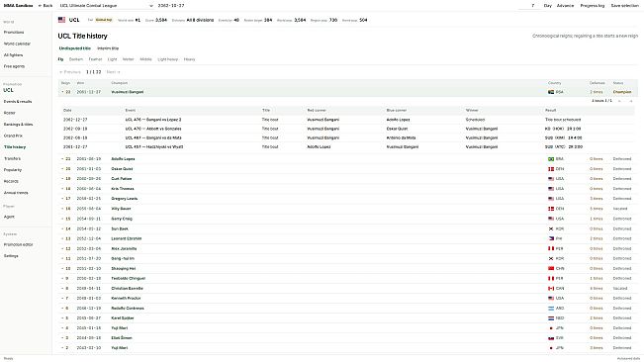Click the Advance button
This screenshot has width=644, height=362.
[565, 5]
